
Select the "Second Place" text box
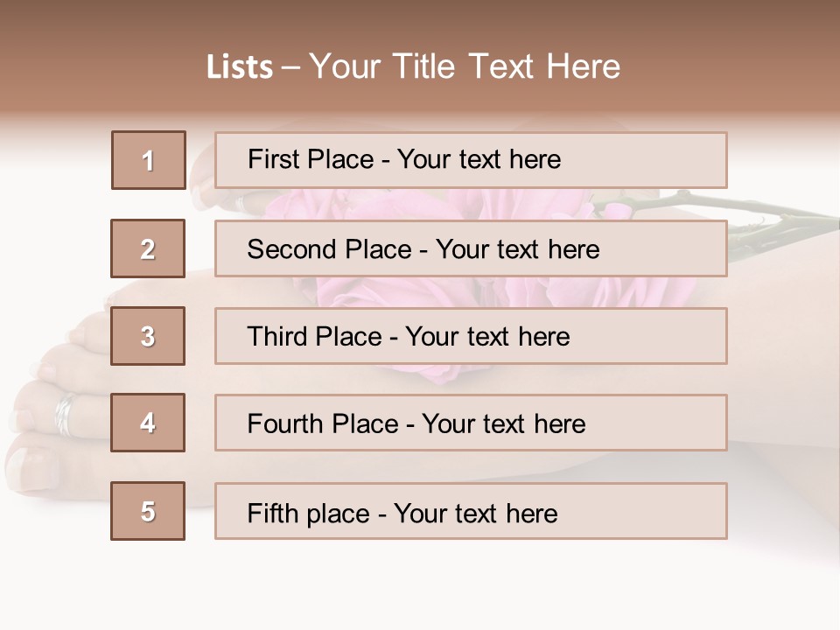click(471, 248)
